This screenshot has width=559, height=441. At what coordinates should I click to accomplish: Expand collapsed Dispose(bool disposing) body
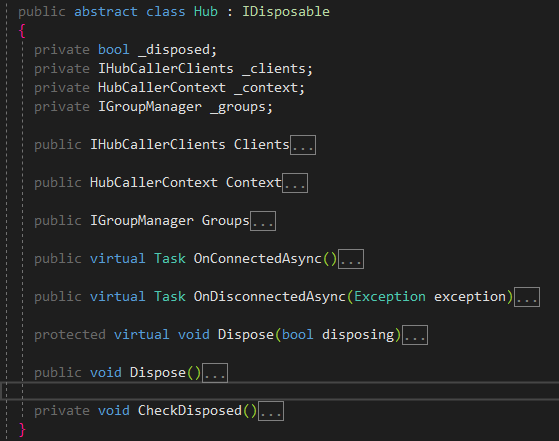pyautogui.click(x=415, y=335)
